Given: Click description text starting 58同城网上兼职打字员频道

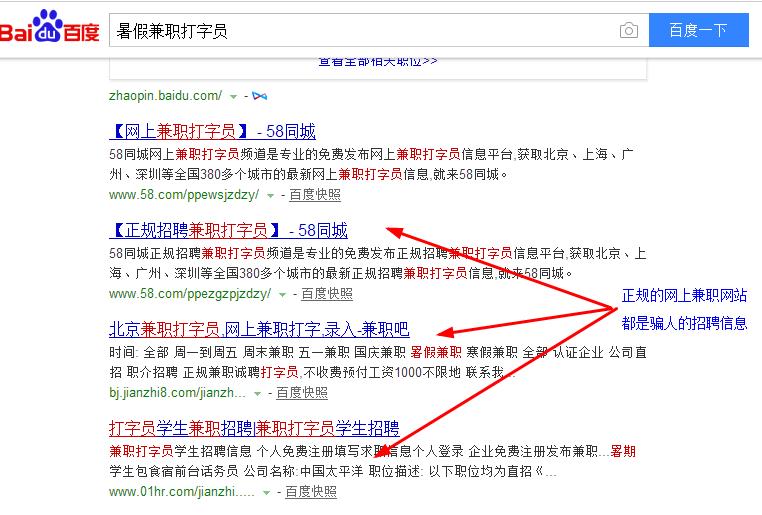Looking at the screenshot, I should coord(371,164).
